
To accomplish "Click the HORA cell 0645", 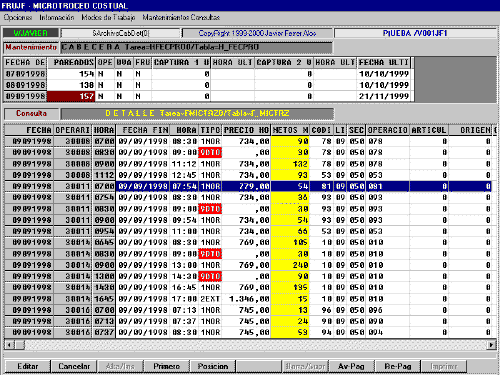I will click(x=104, y=242).
